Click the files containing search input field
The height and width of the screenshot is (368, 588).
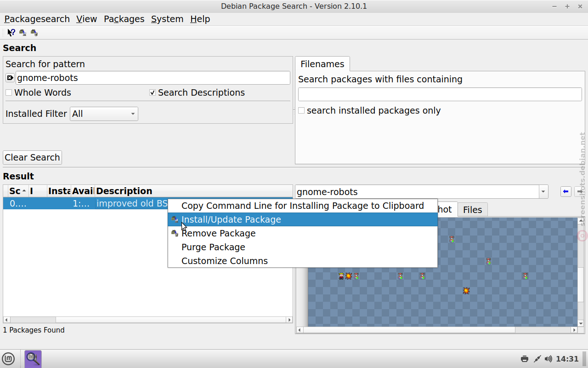pyautogui.click(x=440, y=94)
